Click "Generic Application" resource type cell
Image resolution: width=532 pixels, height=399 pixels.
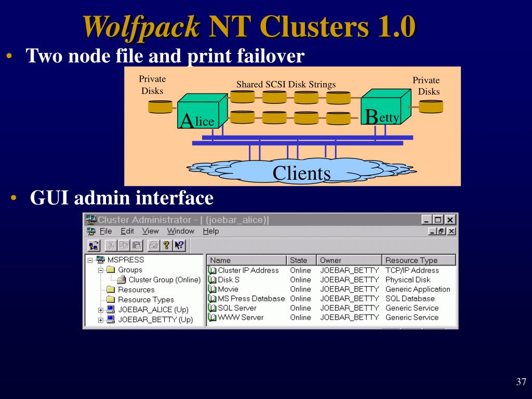418,289
